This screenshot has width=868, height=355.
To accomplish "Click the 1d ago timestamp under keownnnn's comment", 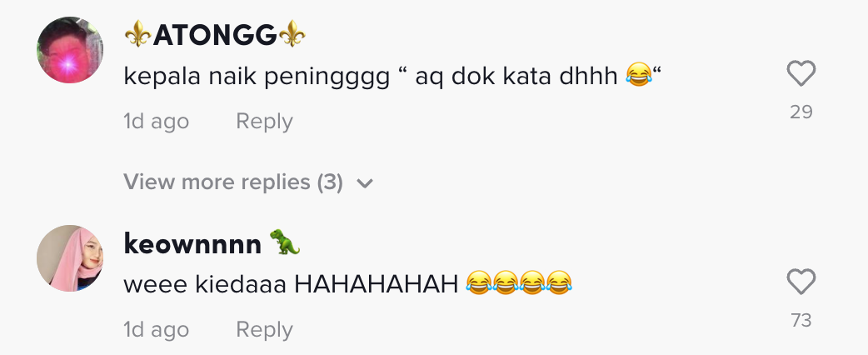I will click(x=156, y=330).
